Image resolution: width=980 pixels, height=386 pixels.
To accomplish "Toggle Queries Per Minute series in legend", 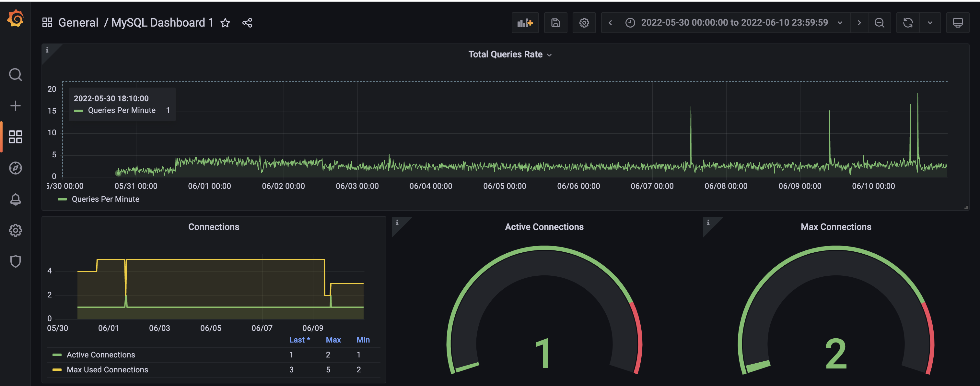I will (105, 199).
